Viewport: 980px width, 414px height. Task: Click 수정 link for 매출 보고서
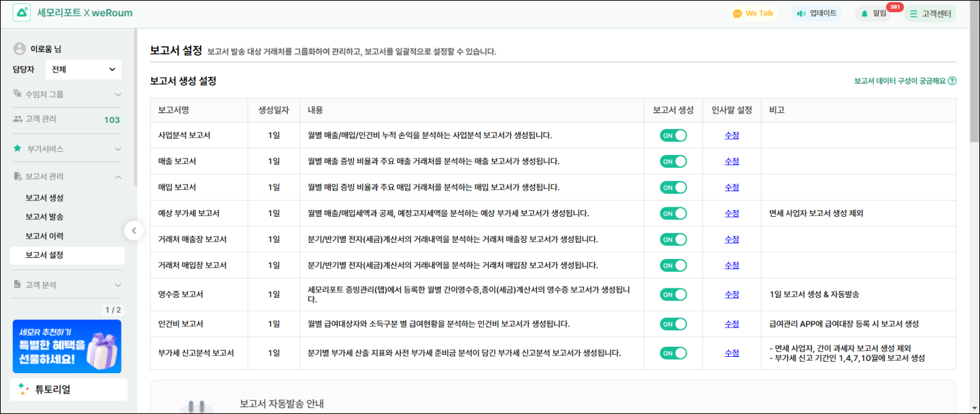pyautogui.click(x=732, y=161)
